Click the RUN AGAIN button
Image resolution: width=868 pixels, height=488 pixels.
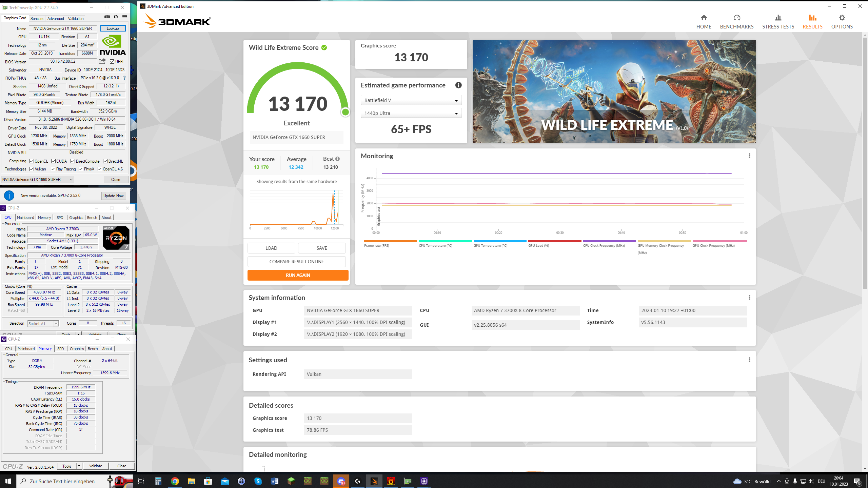[298, 275]
